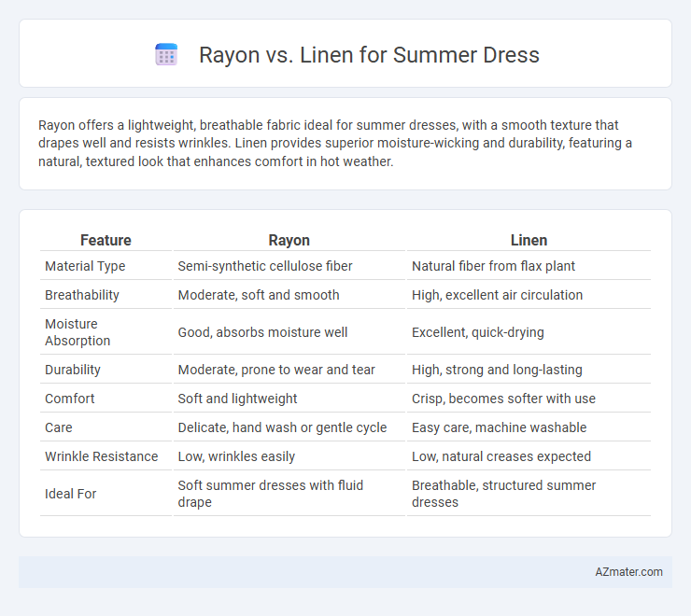The image size is (691, 616).
Task: Click the 'Ideal For' row label
Action: (71, 494)
